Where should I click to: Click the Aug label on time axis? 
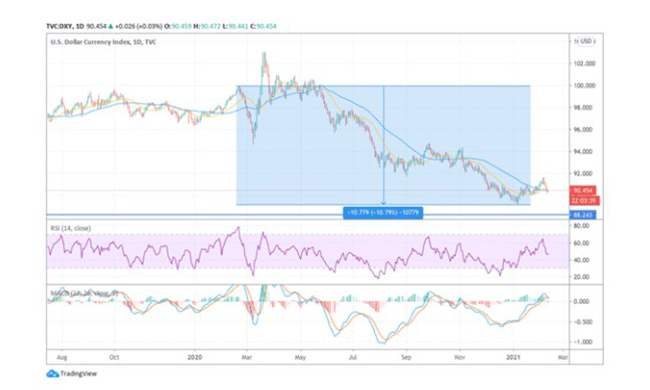62,357
